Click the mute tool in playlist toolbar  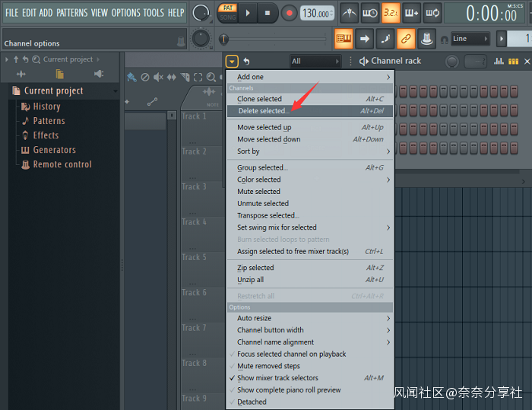[x=158, y=77]
